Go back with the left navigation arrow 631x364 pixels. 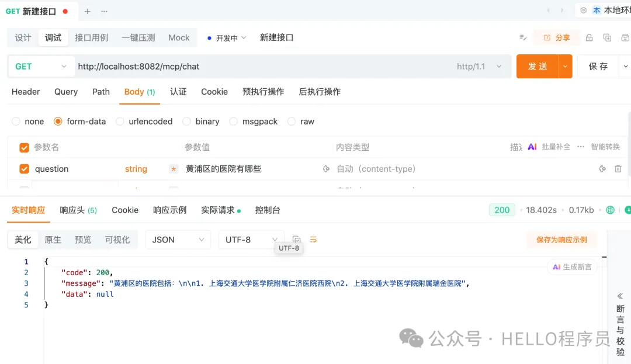point(548,11)
